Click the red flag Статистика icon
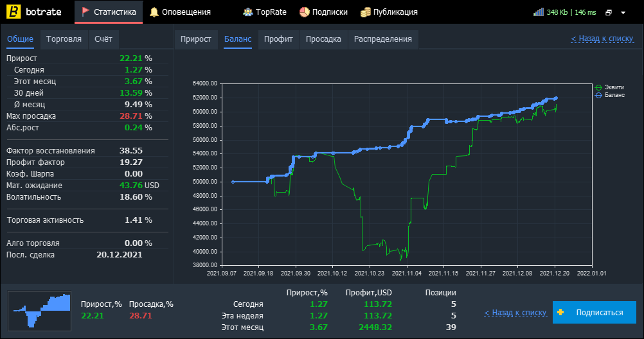This screenshot has height=339, width=644. coord(85,12)
